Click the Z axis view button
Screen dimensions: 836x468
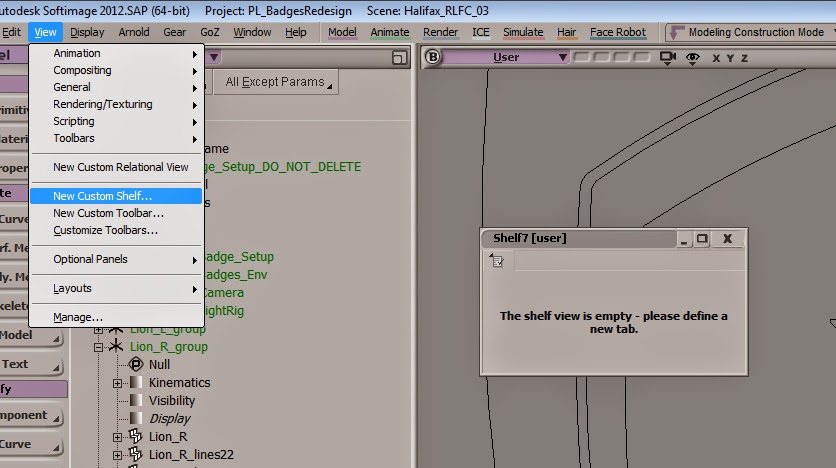[744, 58]
